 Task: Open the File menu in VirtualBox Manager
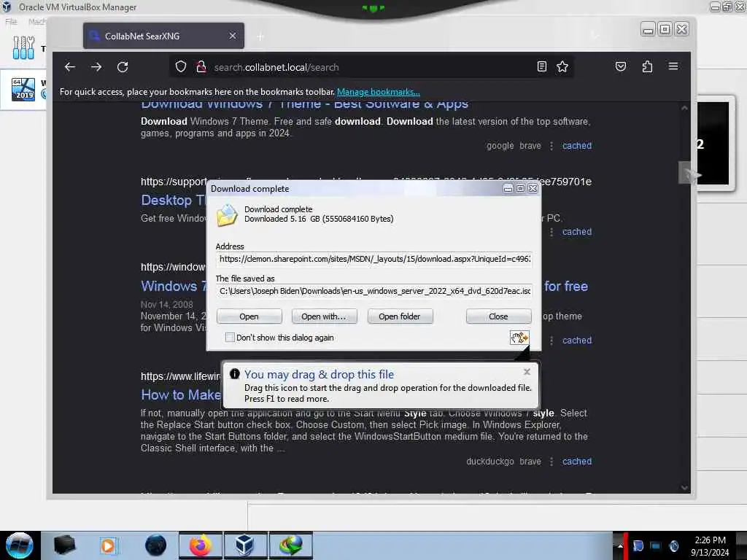coord(11,21)
